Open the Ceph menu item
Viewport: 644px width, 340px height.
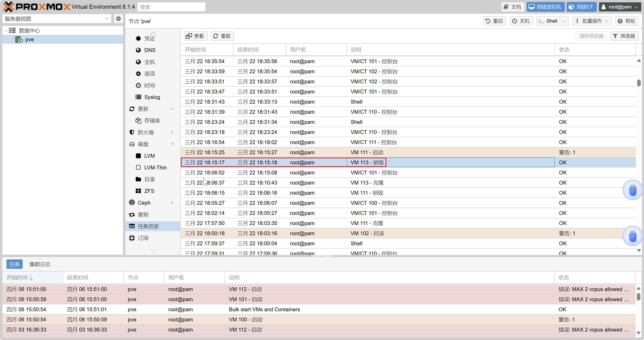point(144,203)
